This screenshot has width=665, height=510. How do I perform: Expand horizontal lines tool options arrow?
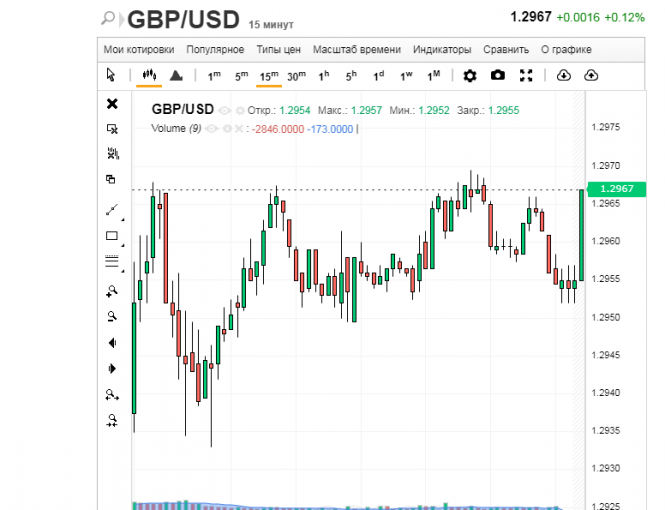tap(123, 271)
